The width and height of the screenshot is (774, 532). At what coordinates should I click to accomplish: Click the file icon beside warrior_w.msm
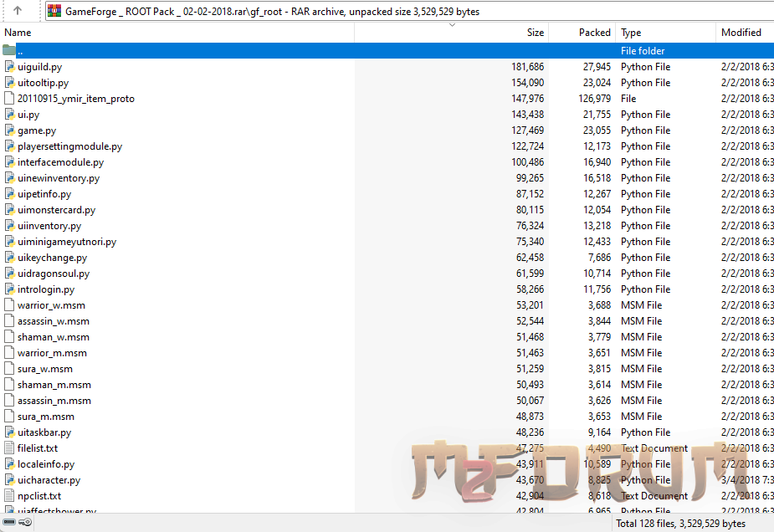point(9,305)
